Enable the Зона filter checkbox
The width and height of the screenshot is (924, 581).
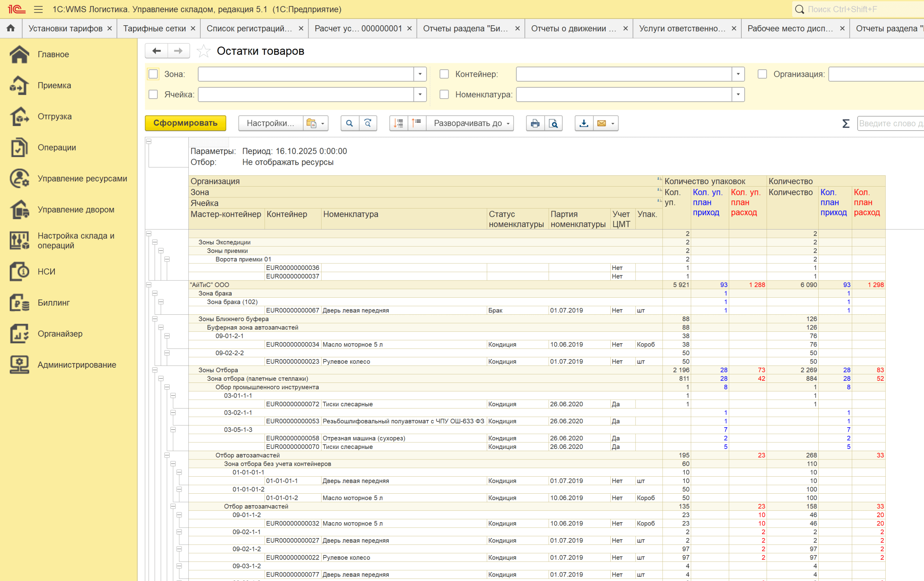[153, 74]
